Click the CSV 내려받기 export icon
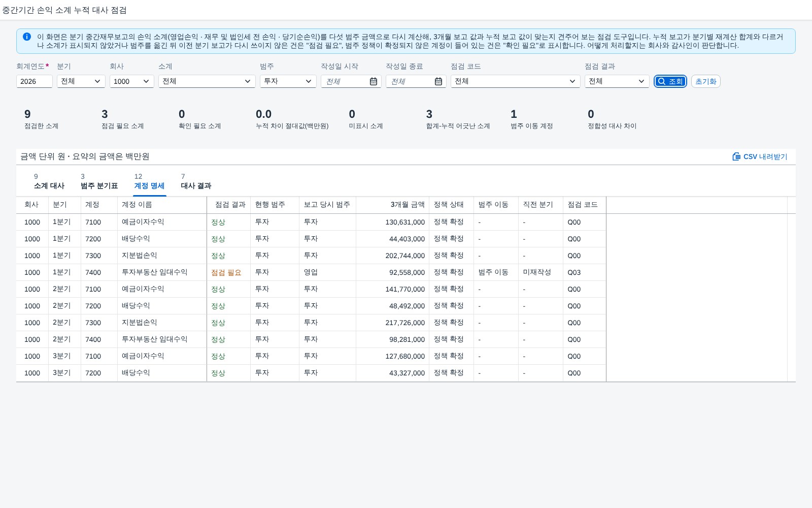This screenshot has height=508, width=812. [x=736, y=156]
